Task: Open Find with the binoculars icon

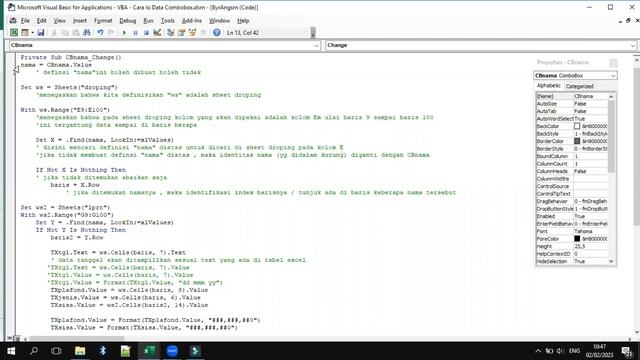Action: click(87, 32)
